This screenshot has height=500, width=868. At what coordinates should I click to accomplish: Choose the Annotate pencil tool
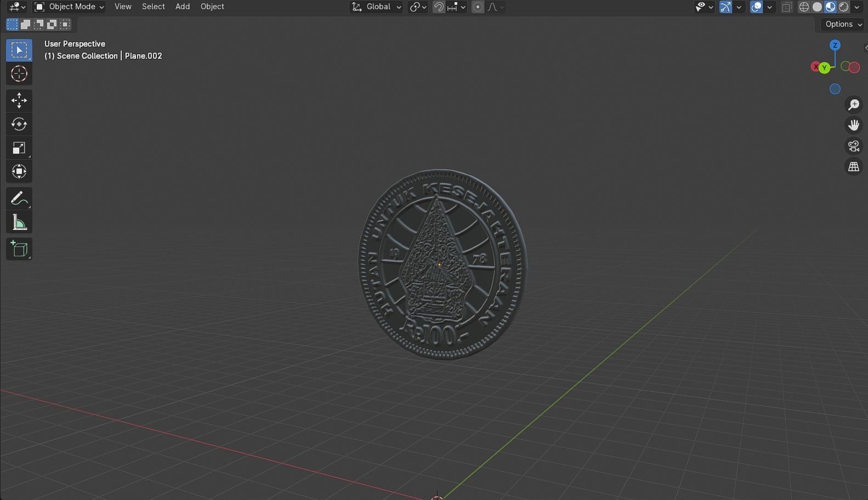pos(19,198)
